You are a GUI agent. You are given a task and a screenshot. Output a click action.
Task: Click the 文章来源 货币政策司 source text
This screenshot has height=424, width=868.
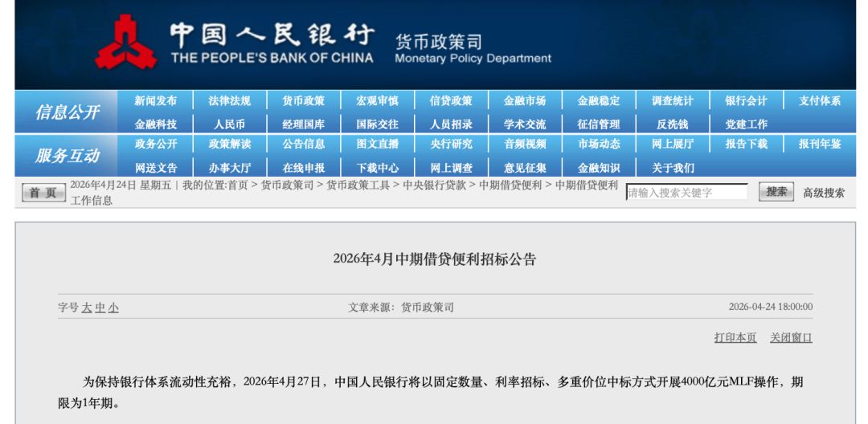pos(401,308)
